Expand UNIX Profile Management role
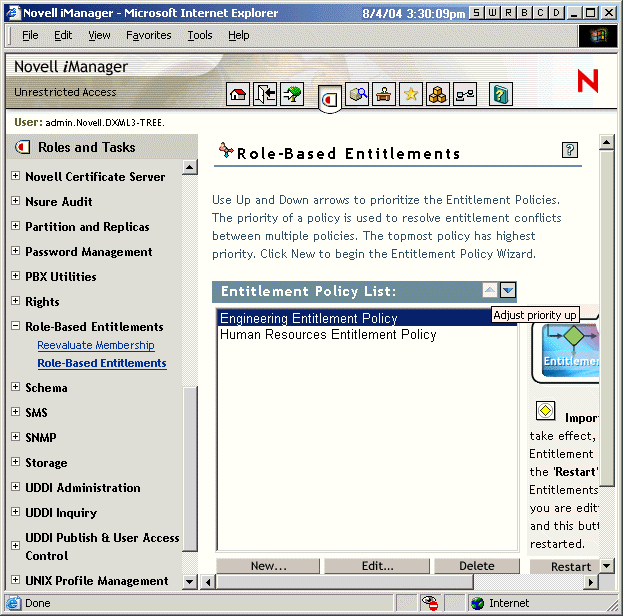 [15, 580]
